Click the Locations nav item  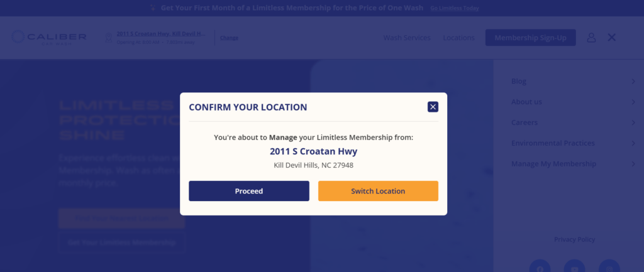458,38
